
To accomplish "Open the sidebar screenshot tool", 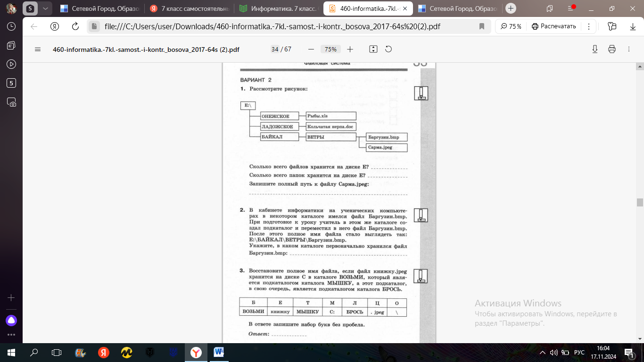I will click(11, 102).
